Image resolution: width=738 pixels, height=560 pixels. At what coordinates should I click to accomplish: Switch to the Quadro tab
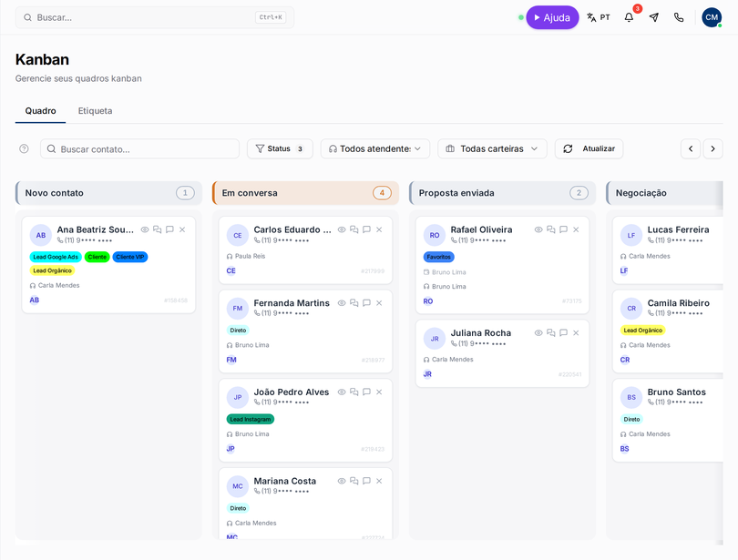(x=40, y=111)
